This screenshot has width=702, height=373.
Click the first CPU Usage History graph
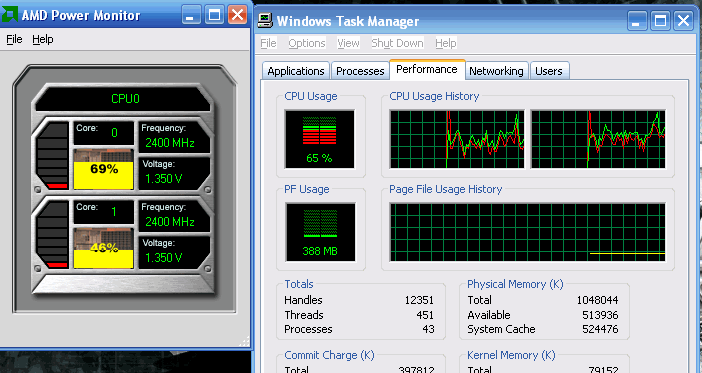457,139
